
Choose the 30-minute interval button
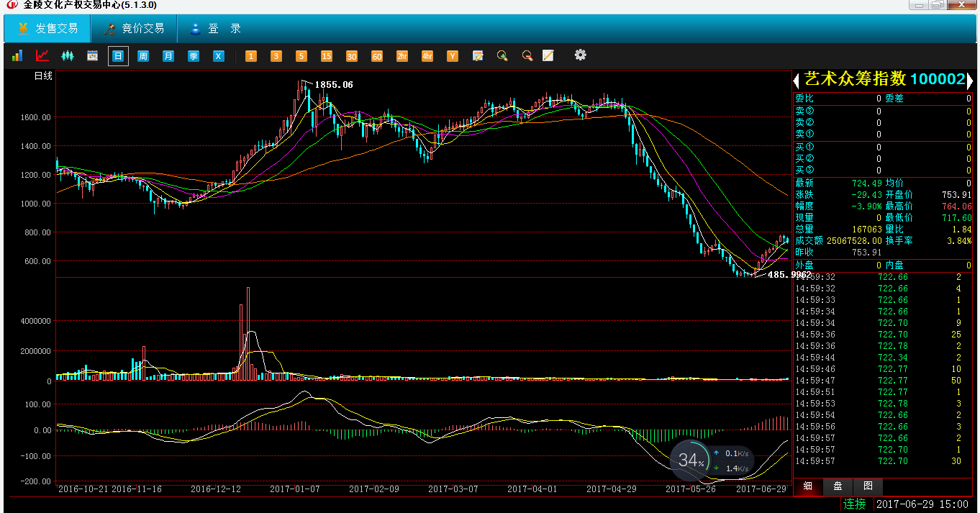(352, 55)
